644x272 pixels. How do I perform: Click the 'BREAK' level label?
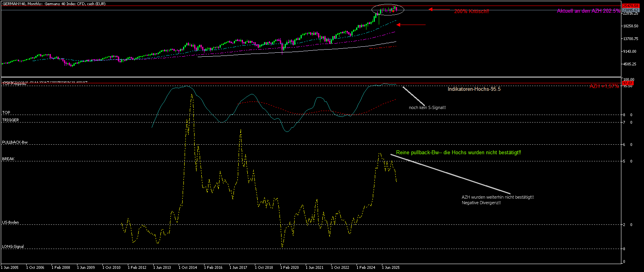8,159
